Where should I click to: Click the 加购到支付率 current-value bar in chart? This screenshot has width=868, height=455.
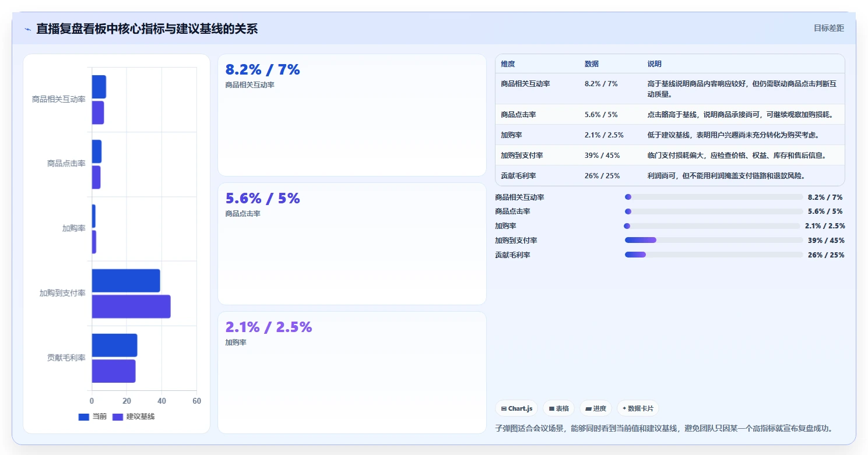click(126, 281)
